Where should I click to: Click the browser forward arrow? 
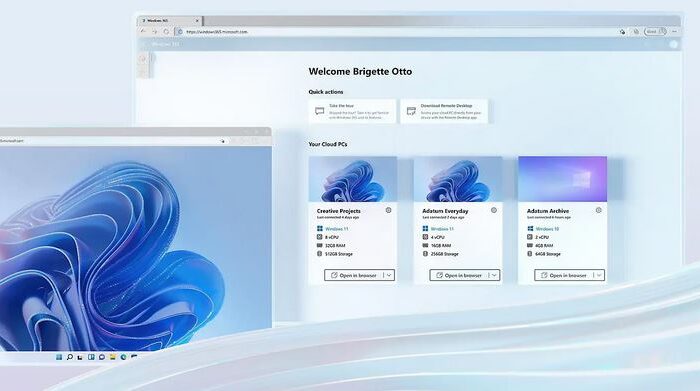154,32
